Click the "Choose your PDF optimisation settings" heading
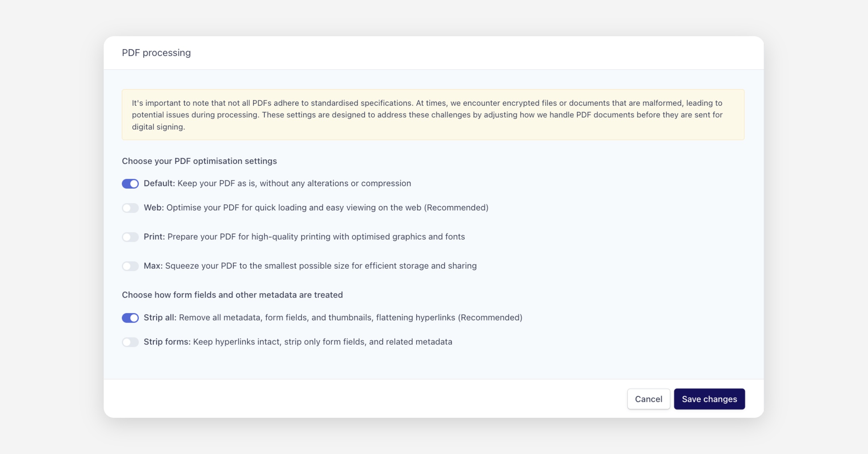 199,161
